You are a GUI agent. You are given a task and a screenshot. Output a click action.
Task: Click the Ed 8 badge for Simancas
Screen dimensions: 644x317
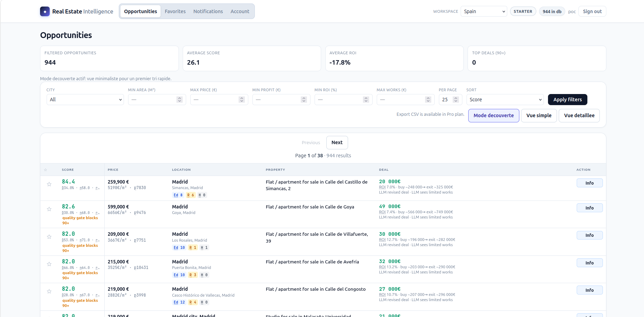click(178, 195)
